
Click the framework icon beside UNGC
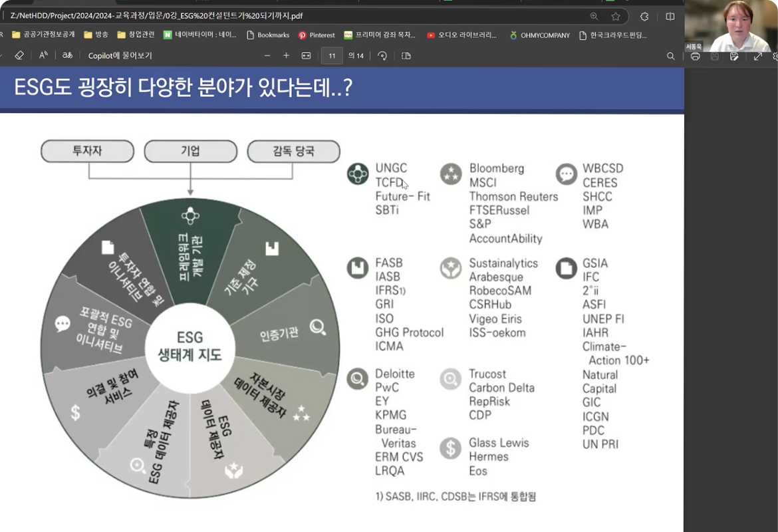(x=358, y=174)
